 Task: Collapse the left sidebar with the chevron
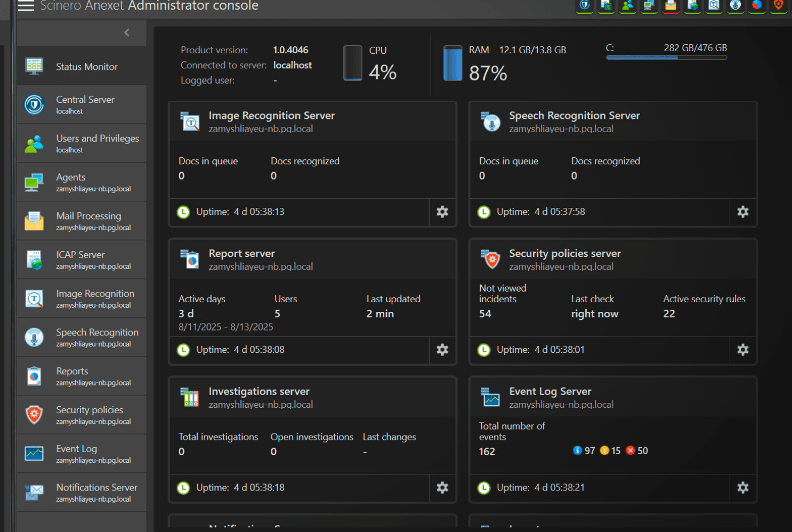tap(126, 33)
